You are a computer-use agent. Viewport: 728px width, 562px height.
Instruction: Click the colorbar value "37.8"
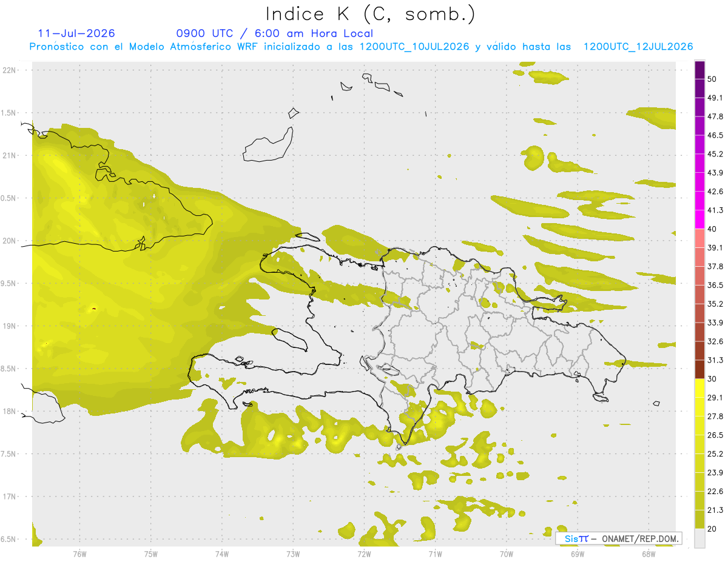coord(715,267)
